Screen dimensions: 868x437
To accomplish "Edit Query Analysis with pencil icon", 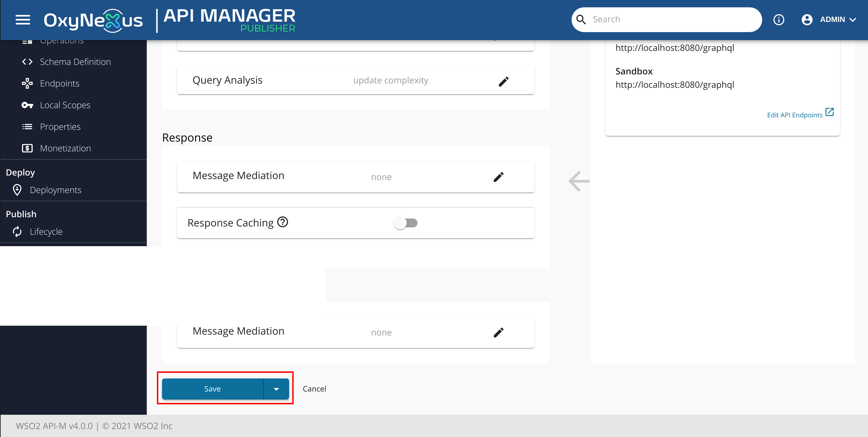I will tap(503, 81).
